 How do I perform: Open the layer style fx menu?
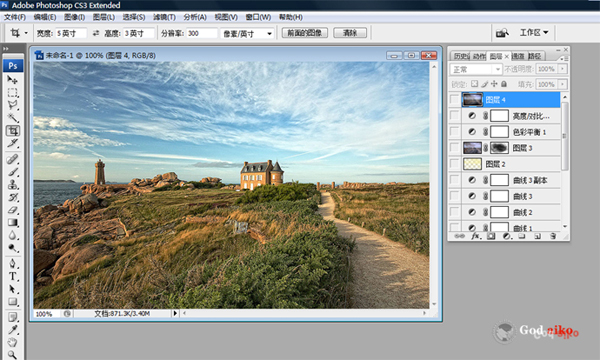pyautogui.click(x=475, y=236)
